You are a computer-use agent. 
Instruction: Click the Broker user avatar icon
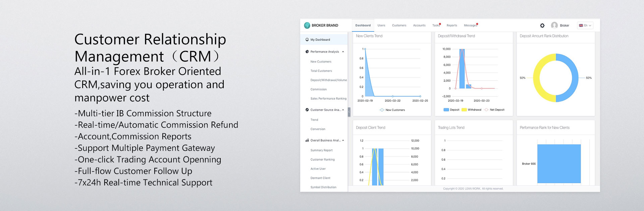pyautogui.click(x=554, y=25)
